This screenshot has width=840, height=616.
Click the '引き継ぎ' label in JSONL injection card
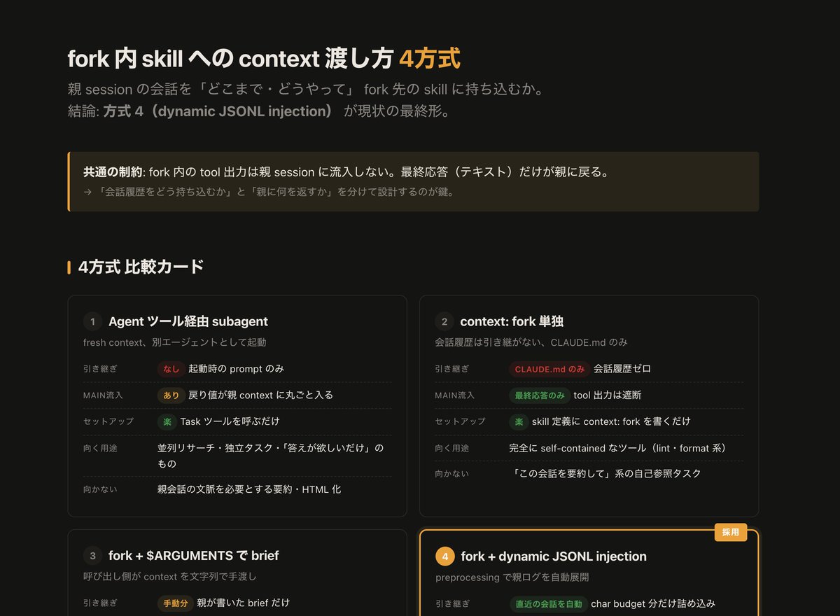click(x=451, y=604)
